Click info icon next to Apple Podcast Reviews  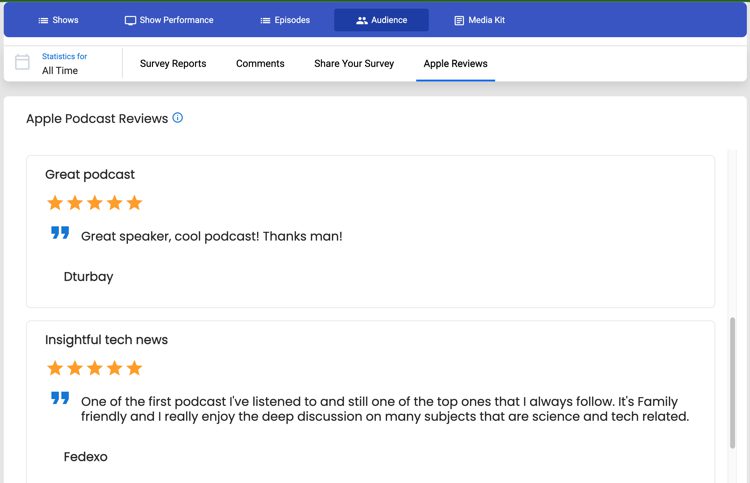(x=177, y=118)
